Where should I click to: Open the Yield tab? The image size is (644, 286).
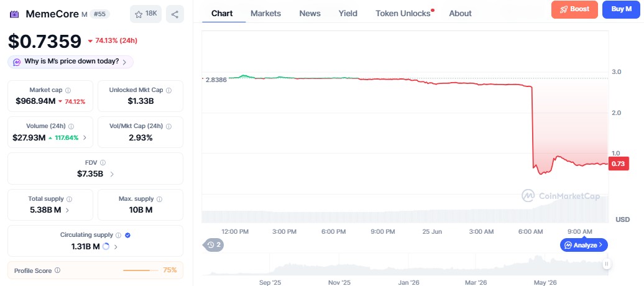pyautogui.click(x=348, y=13)
